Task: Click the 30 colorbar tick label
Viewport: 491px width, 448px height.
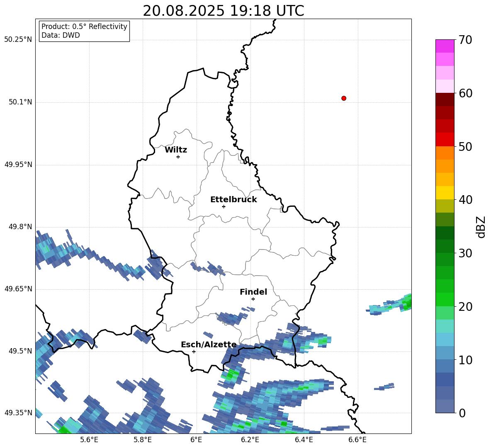Action: (x=465, y=253)
